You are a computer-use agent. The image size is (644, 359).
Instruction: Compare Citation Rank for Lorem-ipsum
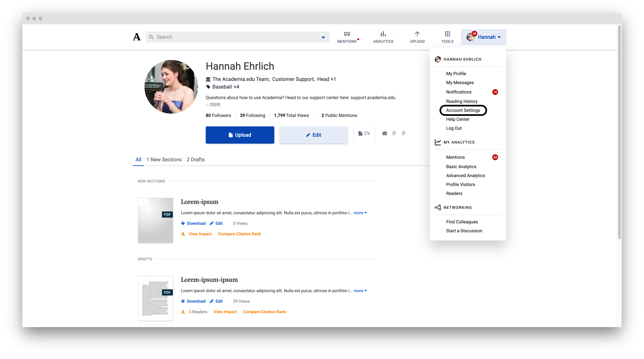[239, 234]
